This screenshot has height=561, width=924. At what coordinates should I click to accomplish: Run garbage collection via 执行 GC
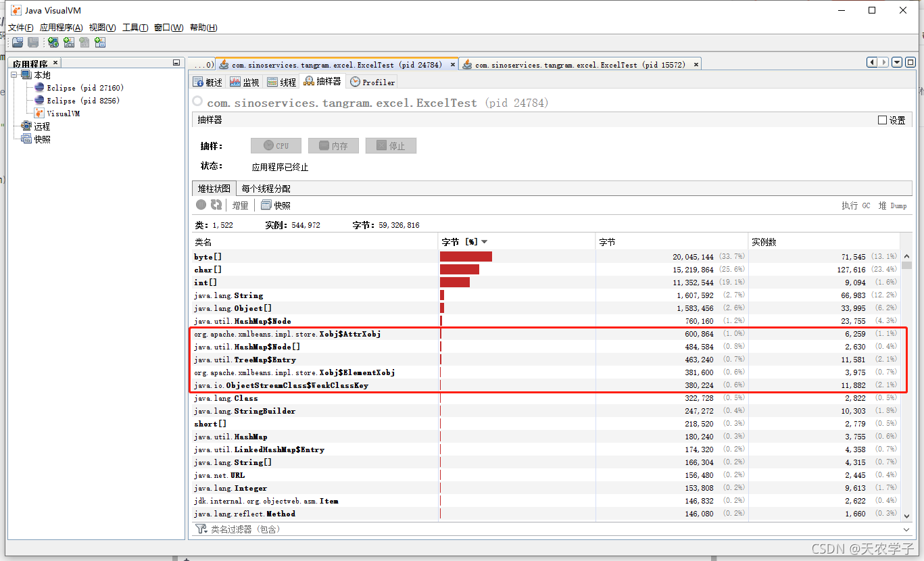(x=854, y=205)
